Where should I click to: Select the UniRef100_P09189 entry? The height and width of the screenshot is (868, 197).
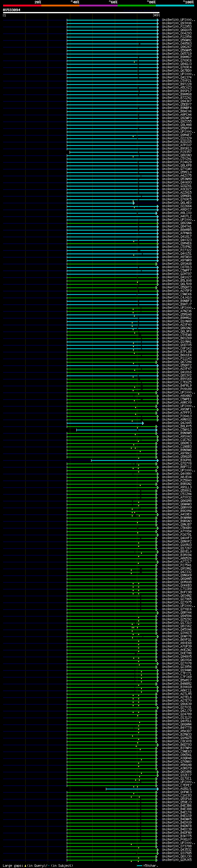(x=177, y=389)
